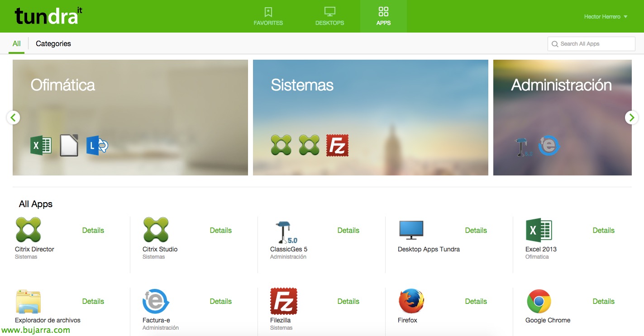644x336 pixels.
Task: Open the Sistemas category banner
Action: click(x=370, y=118)
